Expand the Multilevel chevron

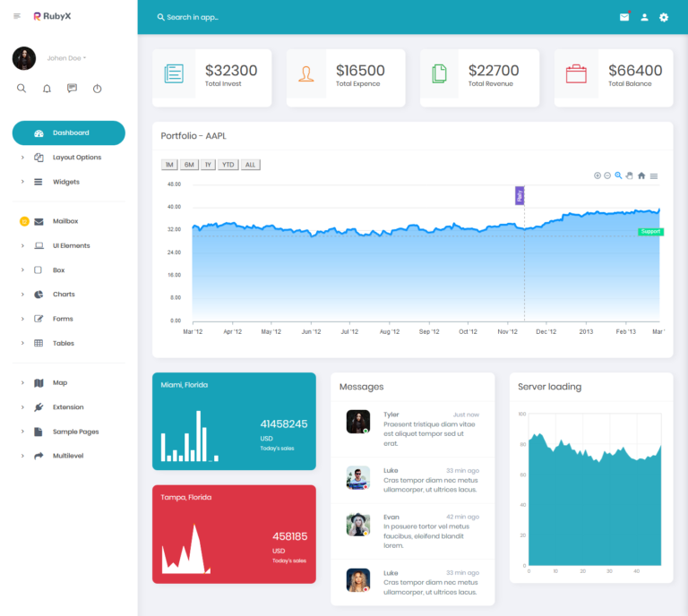[22, 456]
